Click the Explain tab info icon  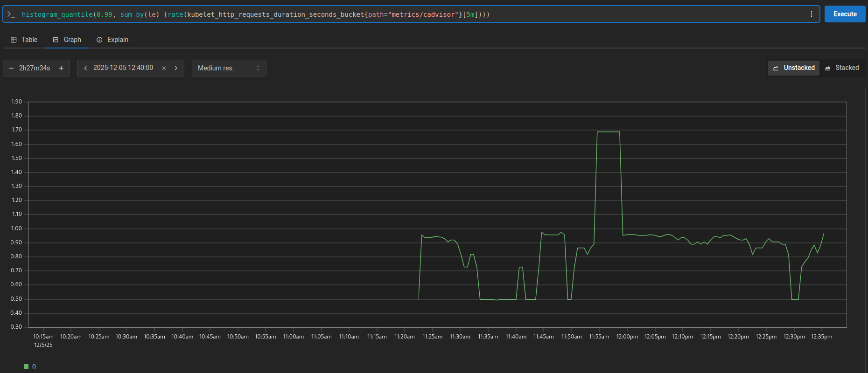click(99, 40)
